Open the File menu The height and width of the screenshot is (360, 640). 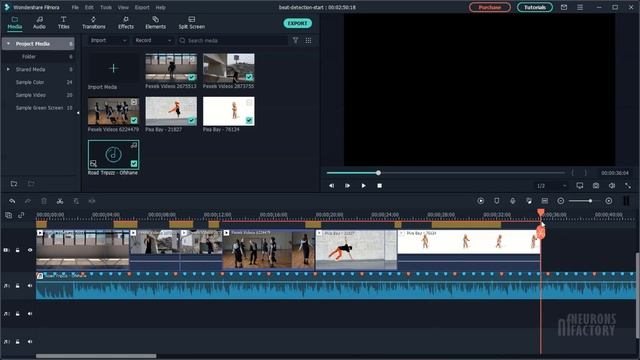coord(75,7)
